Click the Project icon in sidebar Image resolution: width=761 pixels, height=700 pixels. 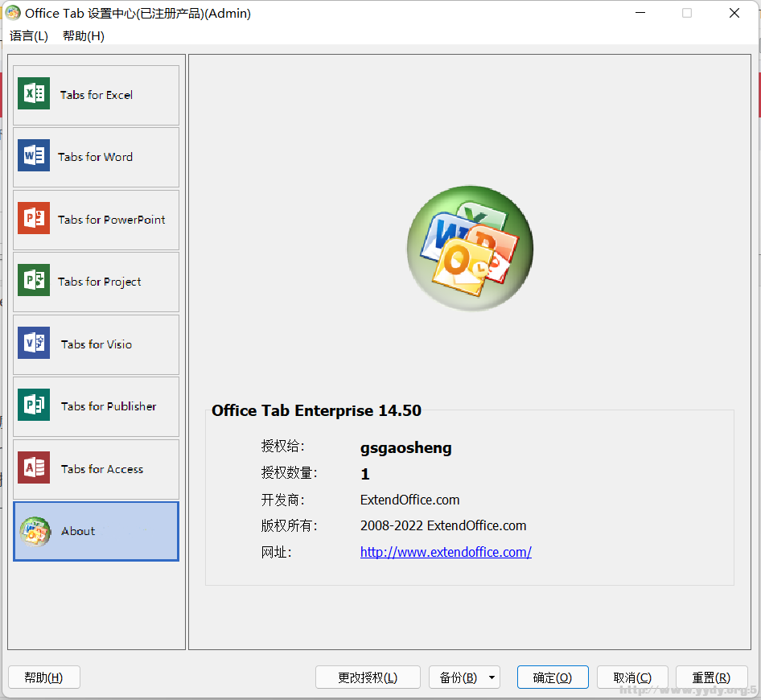tap(34, 280)
